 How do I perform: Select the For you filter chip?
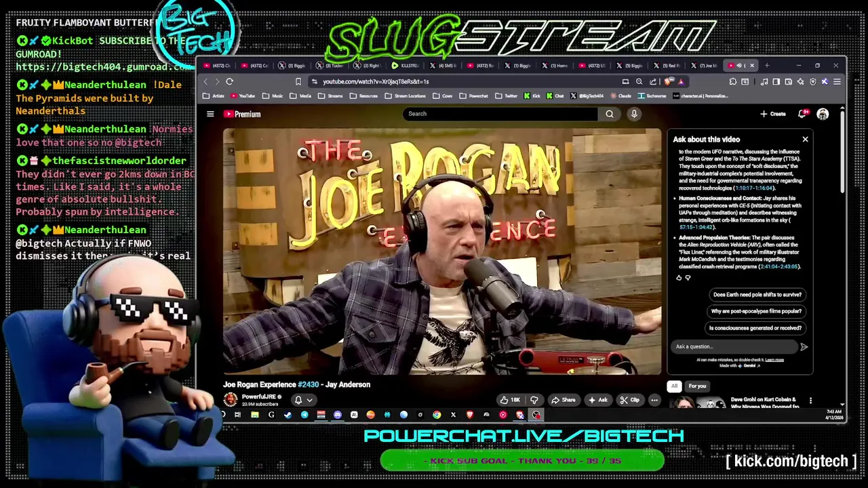[697, 386]
